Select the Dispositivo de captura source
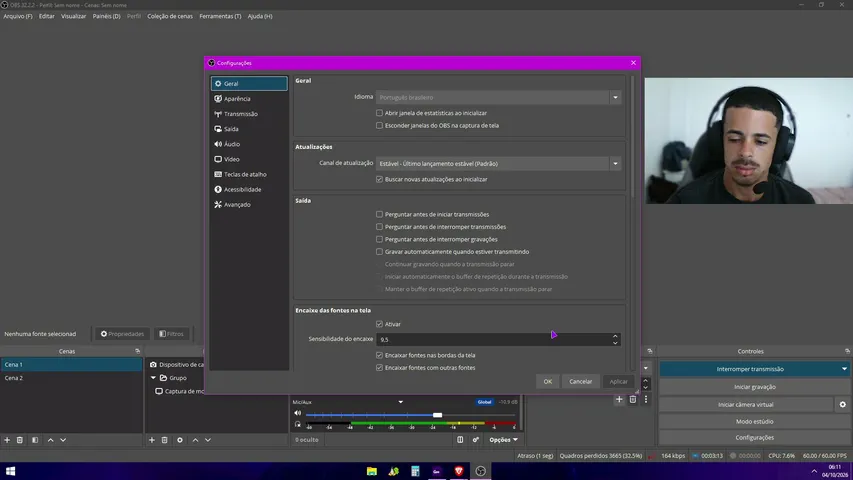This screenshot has height=480, width=853. pyautogui.click(x=176, y=365)
